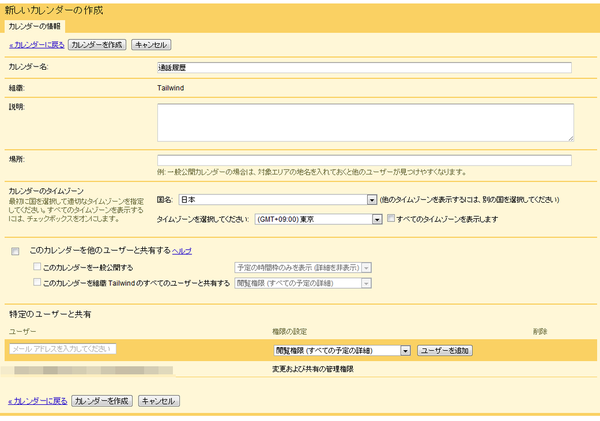Viewport: 600px width, 421px height.
Task: Click the カレンダー名 text field
Action: tap(364, 68)
